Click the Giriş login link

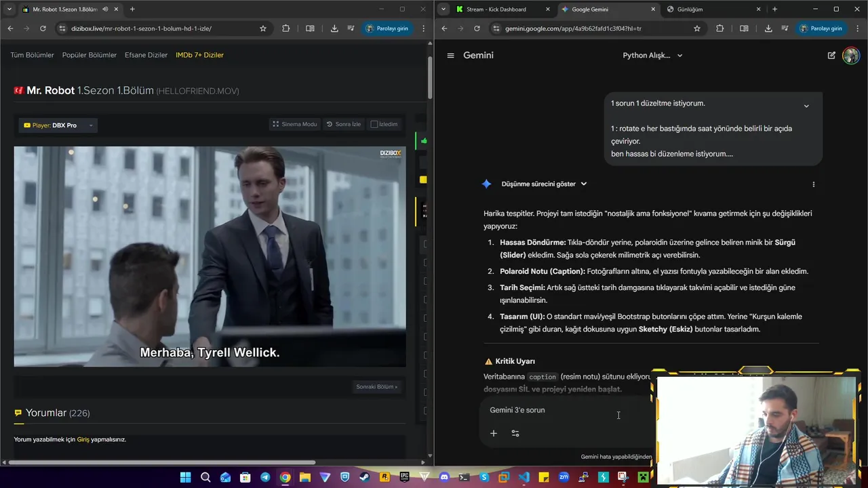pos(83,440)
